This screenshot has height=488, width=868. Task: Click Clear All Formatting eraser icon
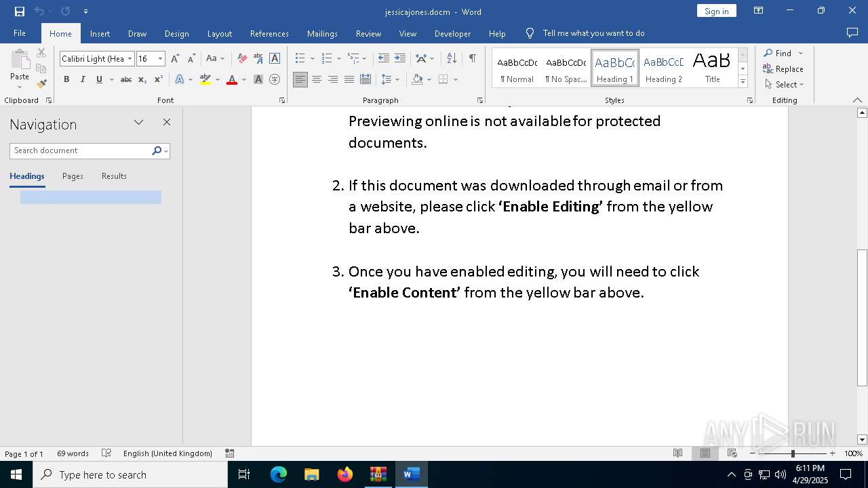click(242, 59)
